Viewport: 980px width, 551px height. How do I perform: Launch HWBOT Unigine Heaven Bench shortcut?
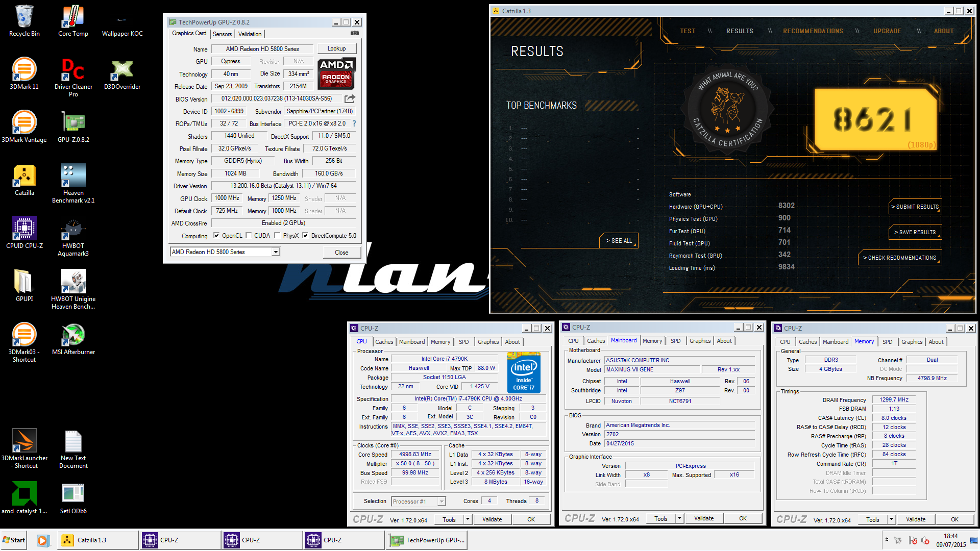73,289
